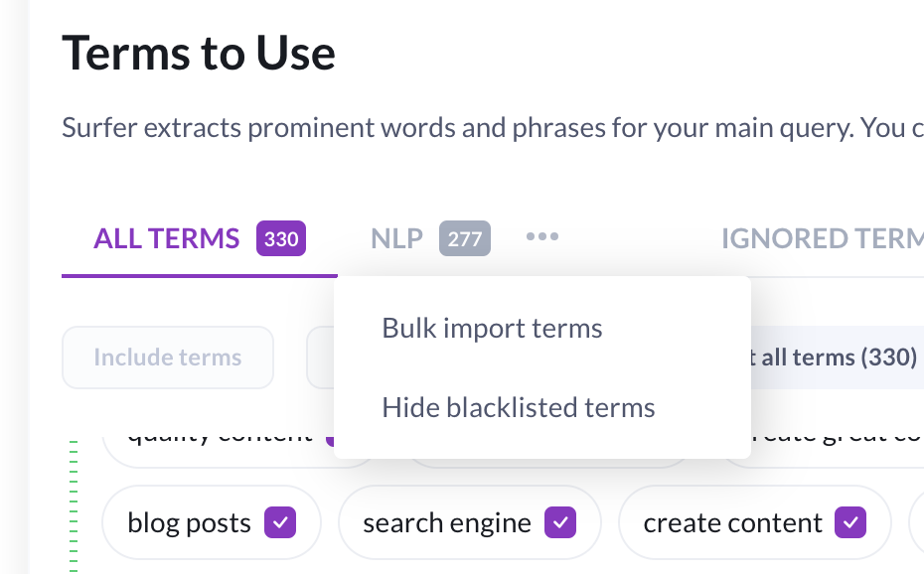Screen dimensions: 924x574
Task: Choose Hide blacklisted terms
Action: 518,407
